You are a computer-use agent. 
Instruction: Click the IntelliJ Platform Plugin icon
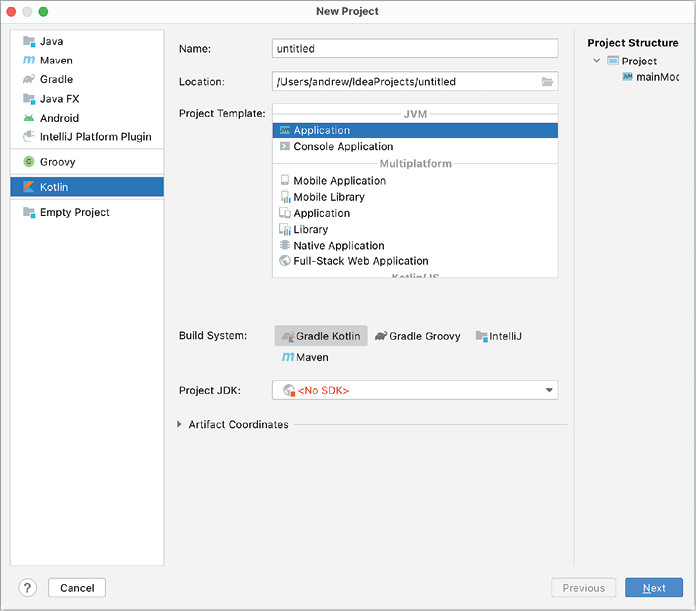(x=29, y=137)
